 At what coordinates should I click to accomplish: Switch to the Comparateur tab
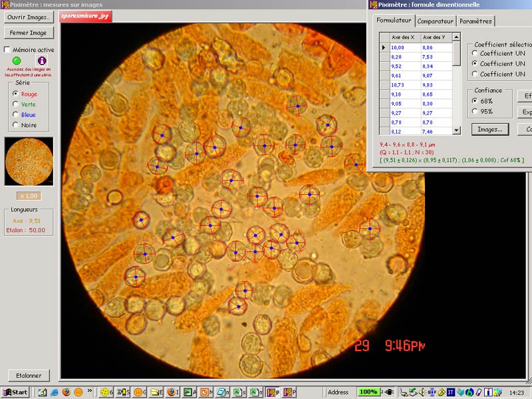436,21
